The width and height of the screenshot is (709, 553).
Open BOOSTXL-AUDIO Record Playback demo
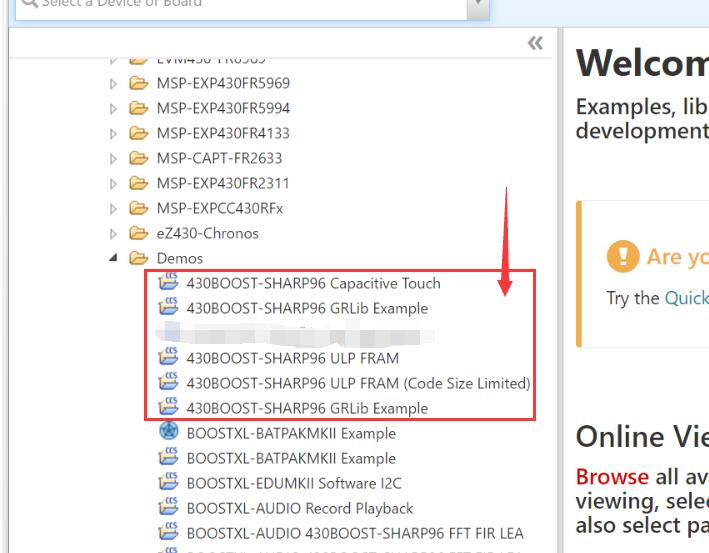pyautogui.click(x=300, y=508)
